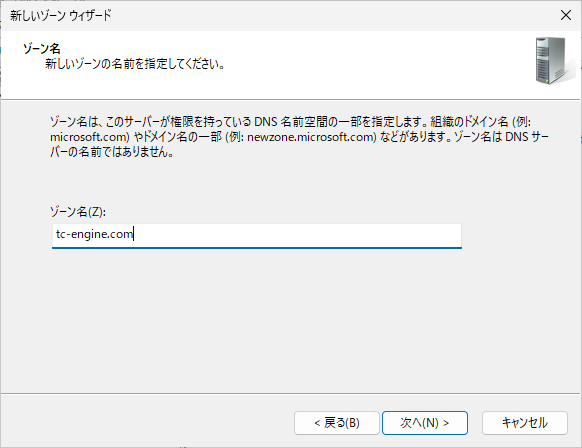Click the ゾーン名(Z): field label

78,212
